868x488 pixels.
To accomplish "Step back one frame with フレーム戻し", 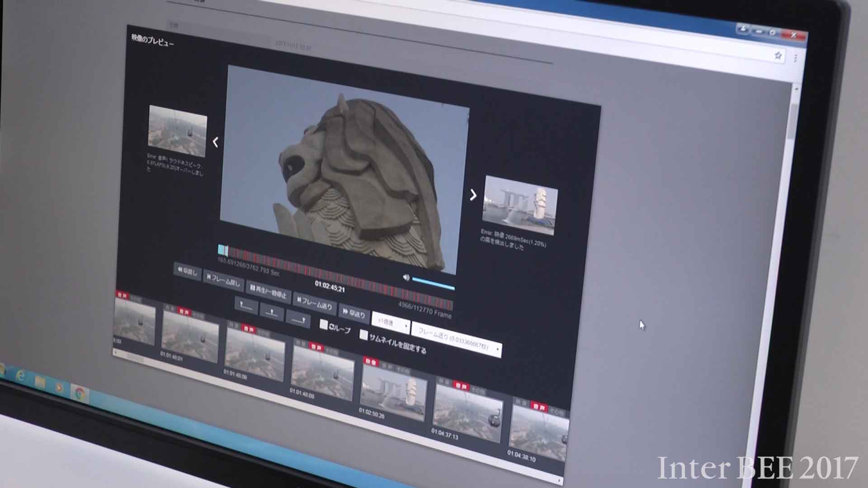I will click(224, 281).
